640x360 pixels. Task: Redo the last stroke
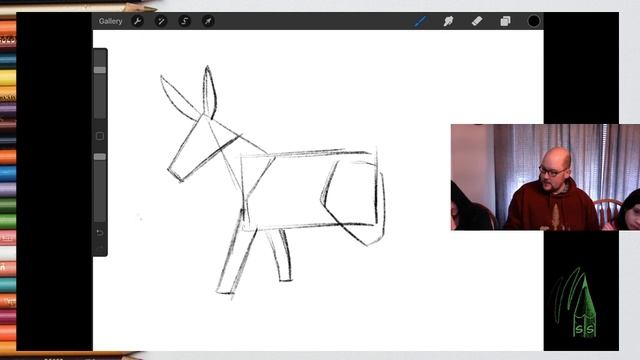(x=100, y=248)
